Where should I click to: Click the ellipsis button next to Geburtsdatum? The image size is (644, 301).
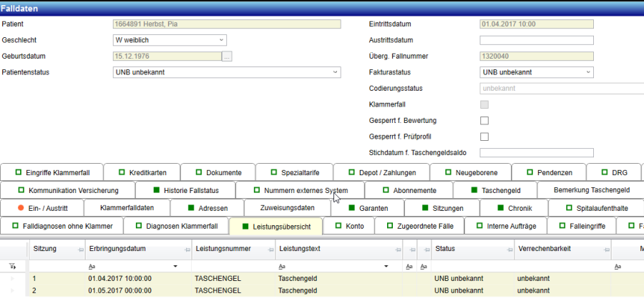tap(227, 56)
